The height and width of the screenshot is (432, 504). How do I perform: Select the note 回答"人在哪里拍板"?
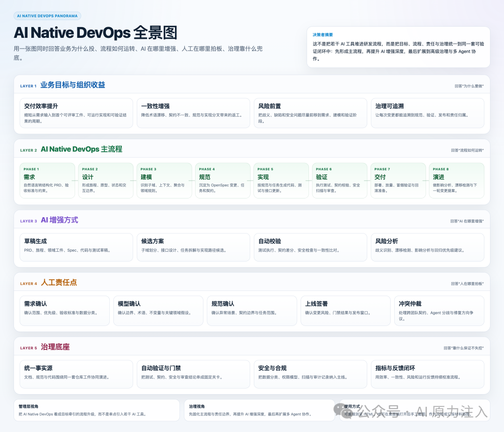point(467,283)
